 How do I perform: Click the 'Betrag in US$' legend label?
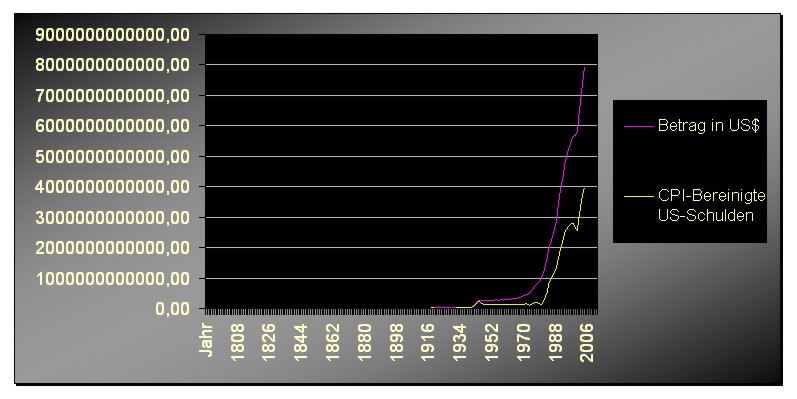(x=709, y=125)
